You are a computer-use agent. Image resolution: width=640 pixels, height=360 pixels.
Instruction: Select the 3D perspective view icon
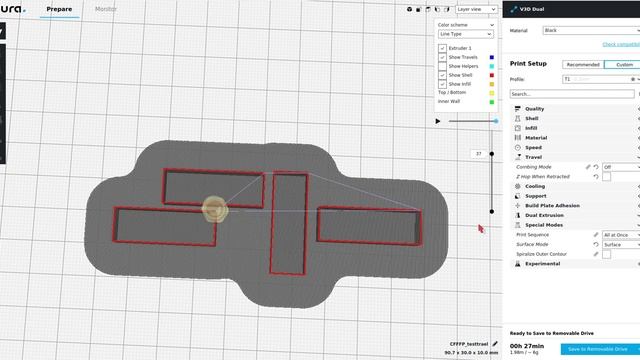click(x=409, y=9)
